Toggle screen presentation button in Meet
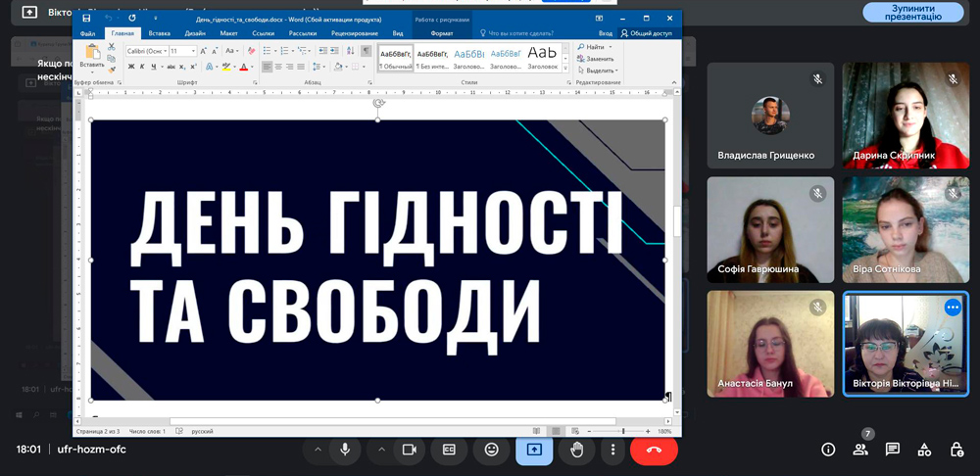The height and width of the screenshot is (476, 980). point(534,450)
